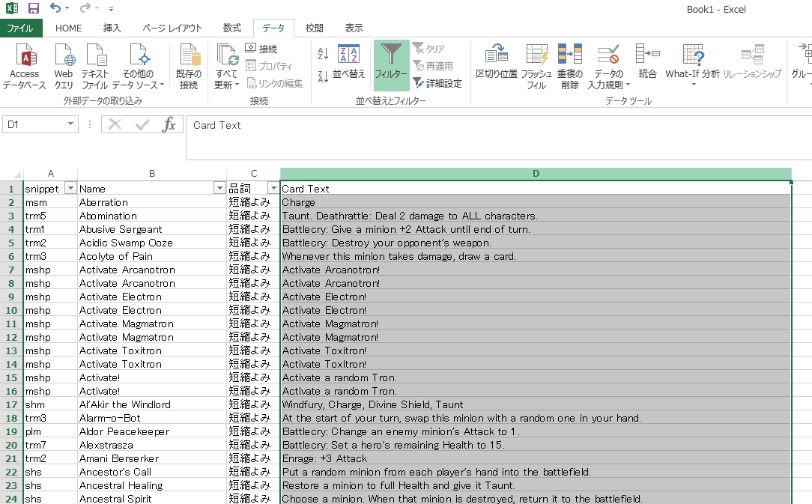Click the formula bar with Card Text

pyautogui.click(x=499, y=138)
